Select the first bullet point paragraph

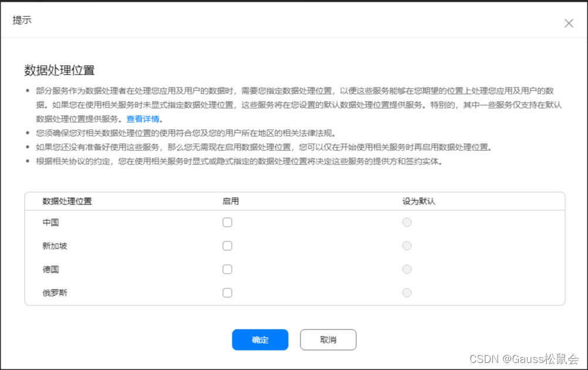pos(293,103)
